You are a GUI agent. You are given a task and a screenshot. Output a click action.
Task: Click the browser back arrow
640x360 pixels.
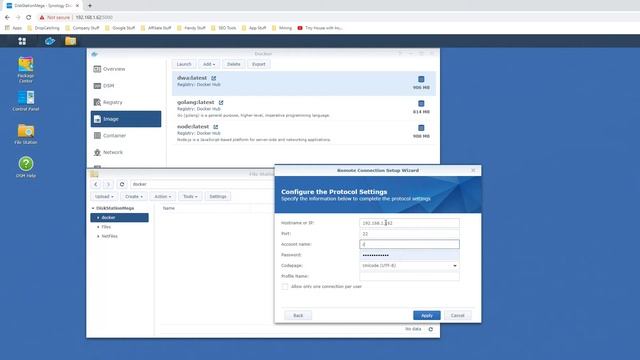[x=7, y=17]
